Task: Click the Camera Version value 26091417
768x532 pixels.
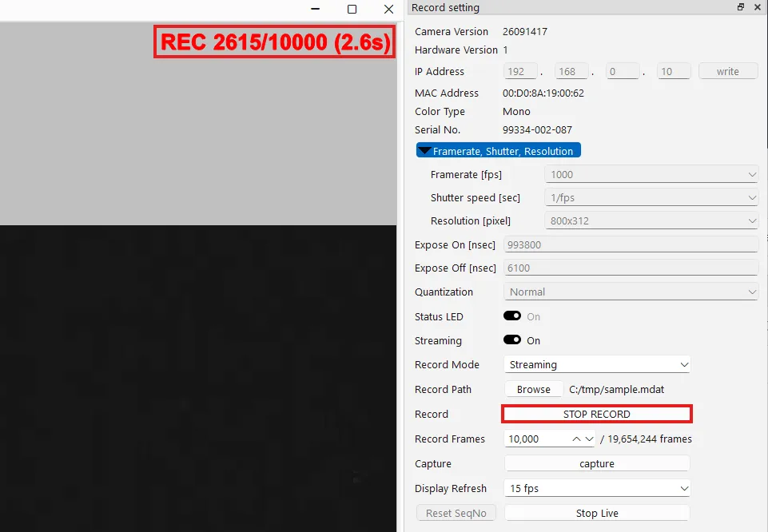Action: click(525, 31)
